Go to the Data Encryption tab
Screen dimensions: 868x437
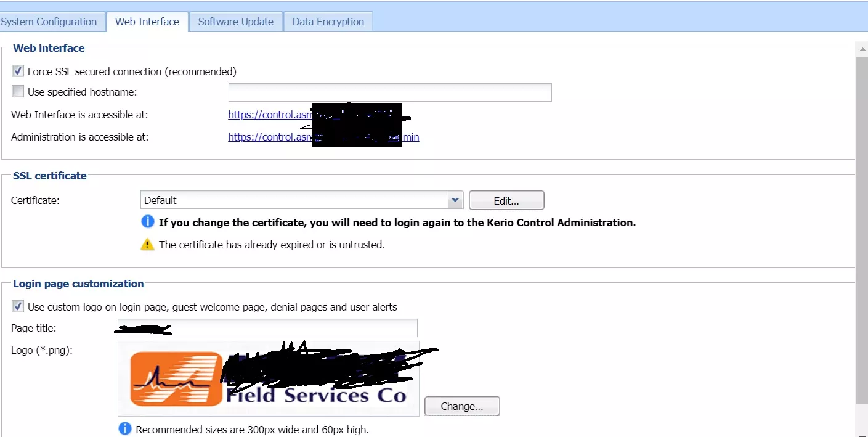coord(328,22)
